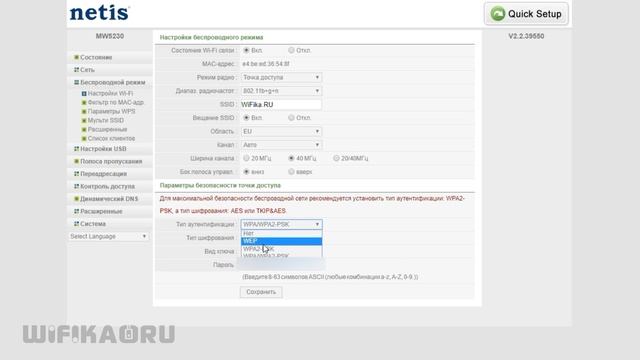Open the Полоса пропускания section
Image resolution: width=640 pixels, height=360 pixels.
111,161
